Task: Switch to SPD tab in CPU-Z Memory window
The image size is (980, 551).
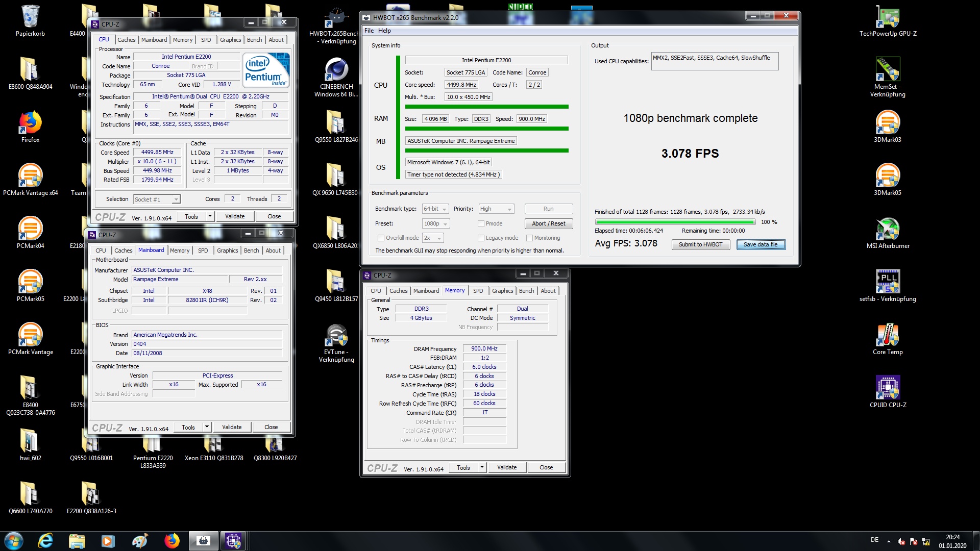Action: [478, 291]
